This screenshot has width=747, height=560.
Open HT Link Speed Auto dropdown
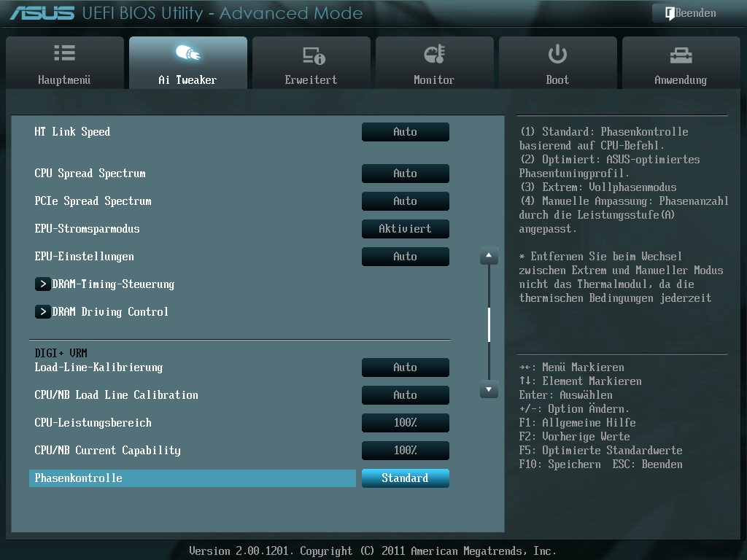(x=406, y=132)
